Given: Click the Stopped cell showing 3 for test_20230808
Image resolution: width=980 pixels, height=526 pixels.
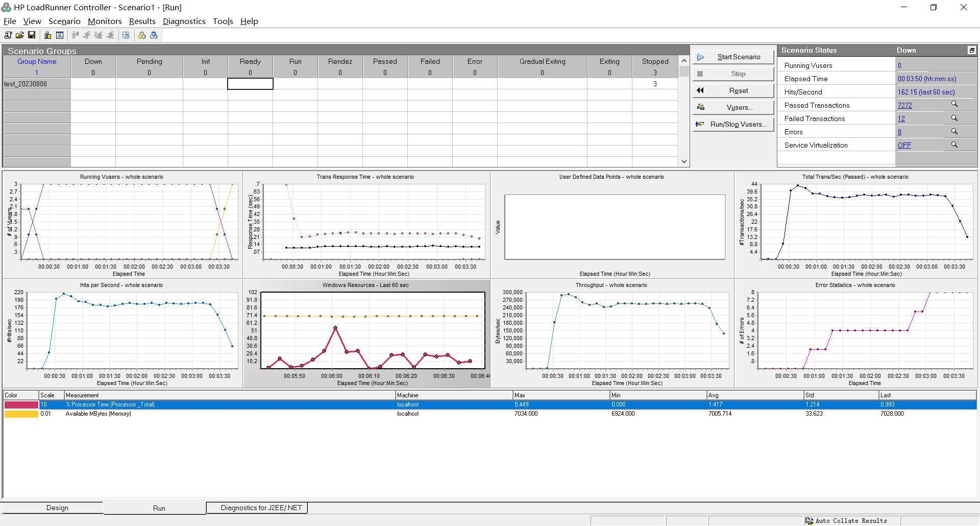Looking at the screenshot, I should 655,84.
